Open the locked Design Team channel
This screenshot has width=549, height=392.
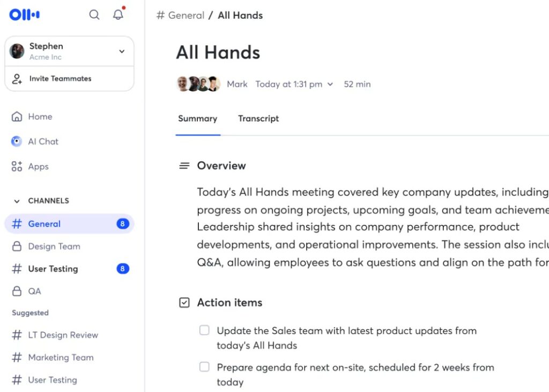pyautogui.click(x=54, y=246)
